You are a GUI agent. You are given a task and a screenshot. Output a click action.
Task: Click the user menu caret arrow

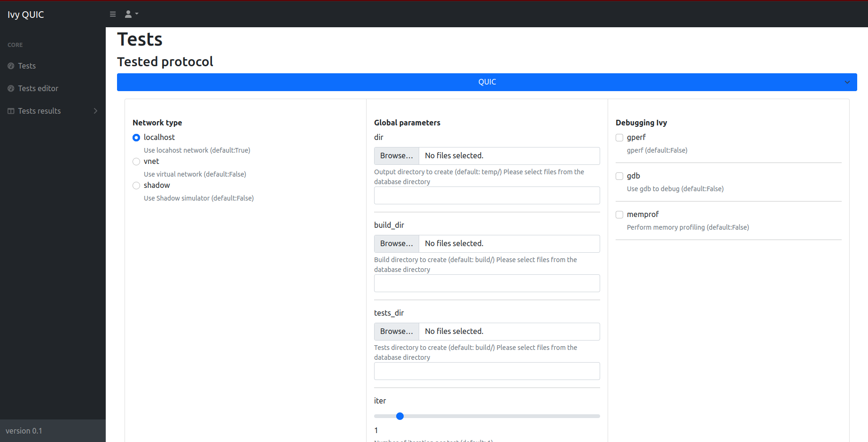click(137, 14)
